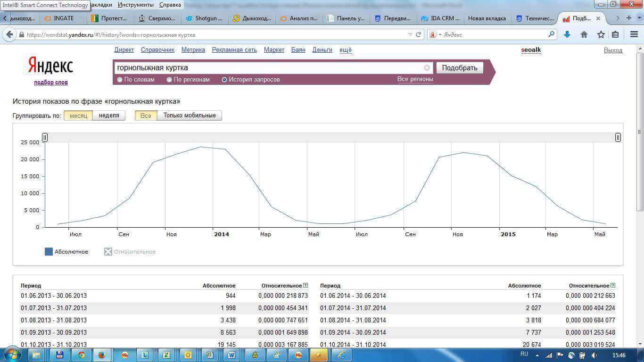Bookmark this page with the star icon
The height and width of the screenshot is (362, 644).
(x=601, y=34)
